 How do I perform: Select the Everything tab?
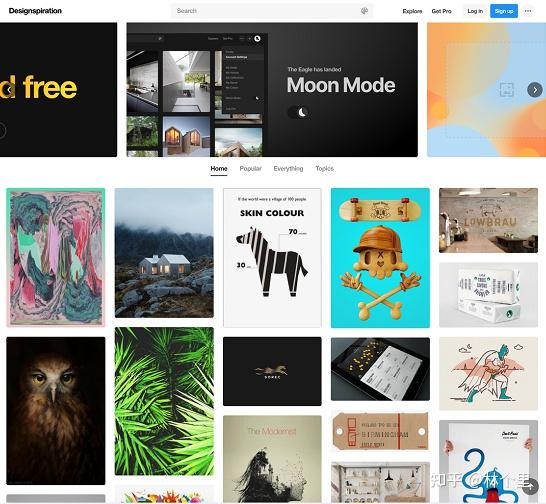click(x=288, y=169)
